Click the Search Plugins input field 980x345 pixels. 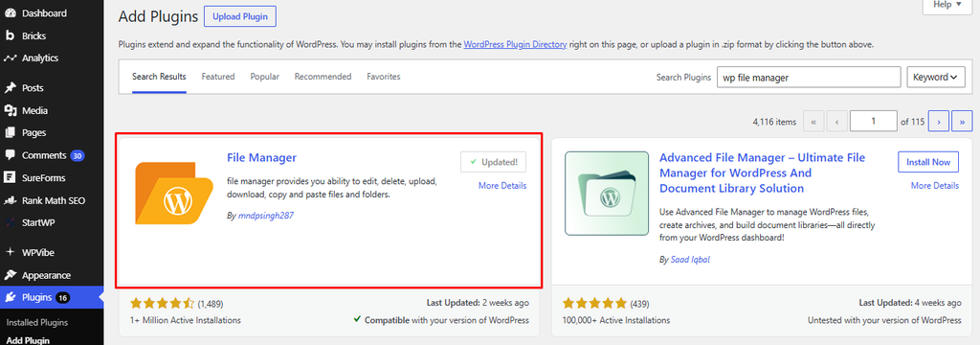(x=809, y=78)
